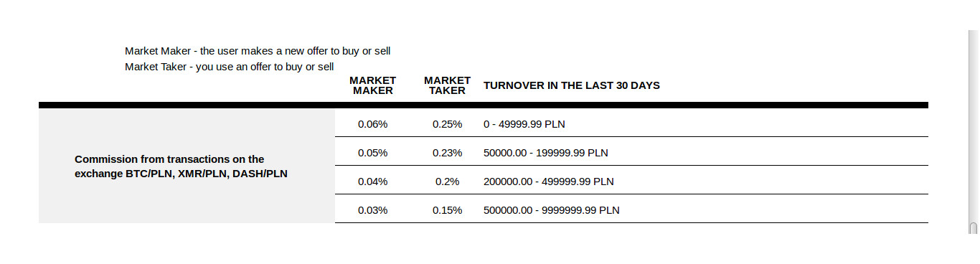This screenshot has height=264, width=980.
Task: Click the Market Taker column header
Action: point(447,85)
